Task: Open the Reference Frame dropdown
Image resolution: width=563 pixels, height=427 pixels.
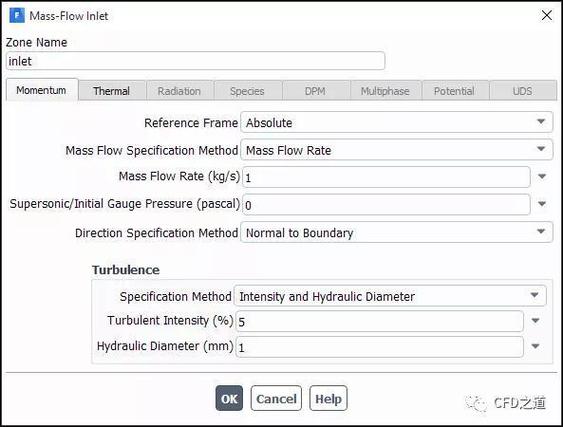Action: coord(396,122)
